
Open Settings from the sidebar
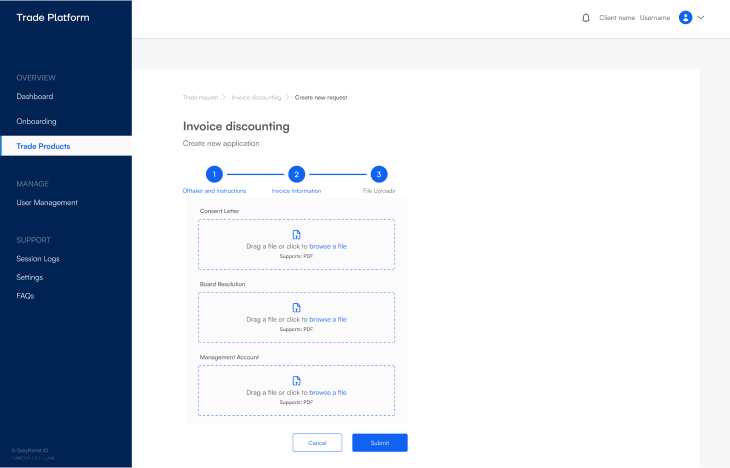click(x=30, y=277)
